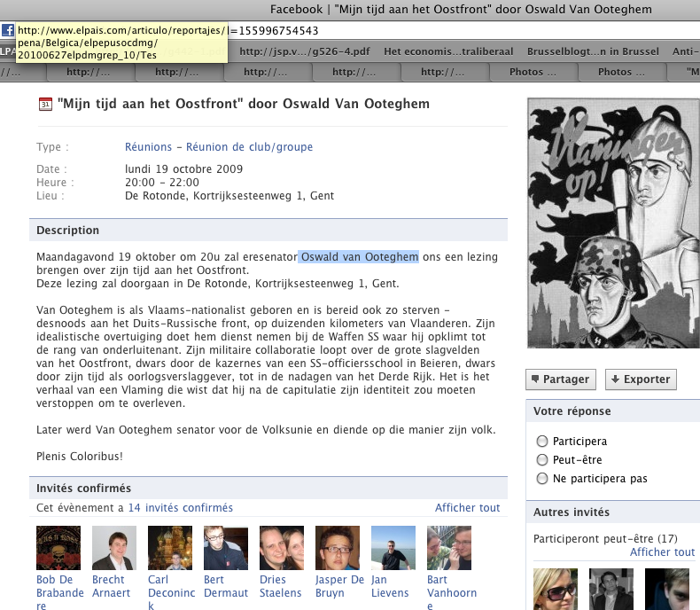Open Bert Dermaut profile picture
This screenshot has height=610, width=700.
tap(226, 548)
